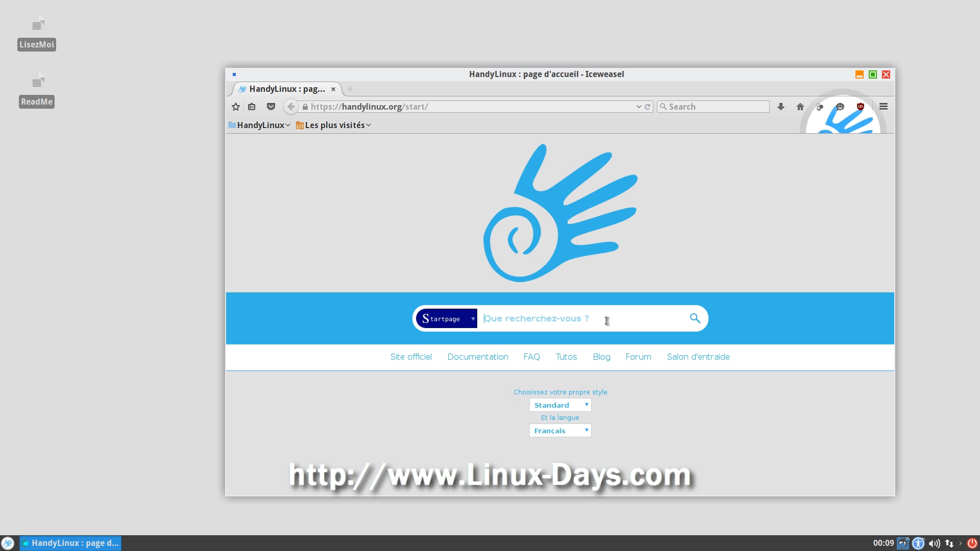Click the 00:09 taskbar clock
This screenshot has width=980, height=551.
coord(883,543)
